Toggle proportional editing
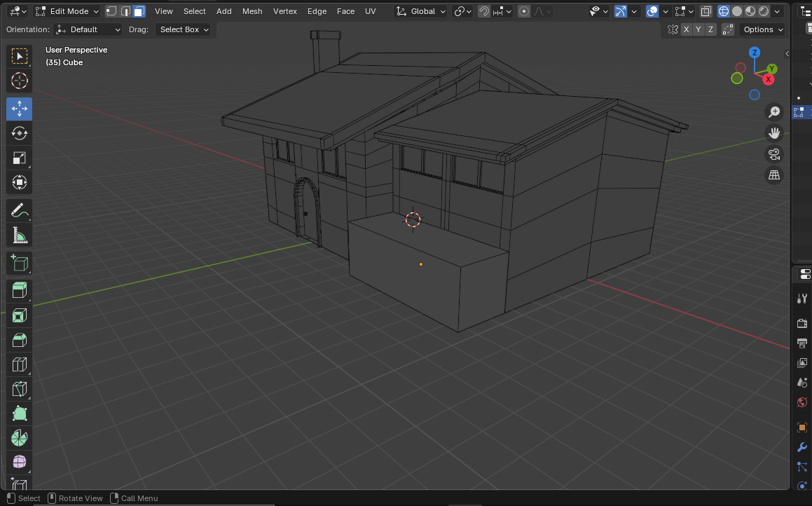The image size is (812, 506). [524, 11]
